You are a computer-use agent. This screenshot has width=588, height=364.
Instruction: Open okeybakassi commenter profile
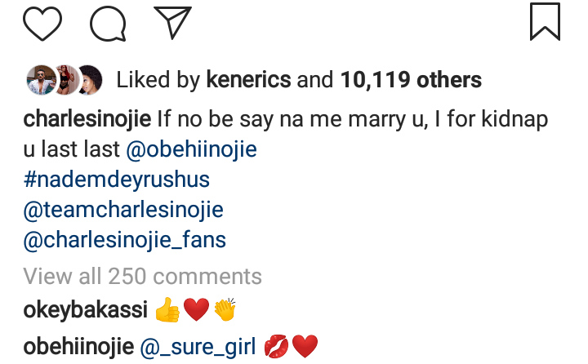point(83,311)
